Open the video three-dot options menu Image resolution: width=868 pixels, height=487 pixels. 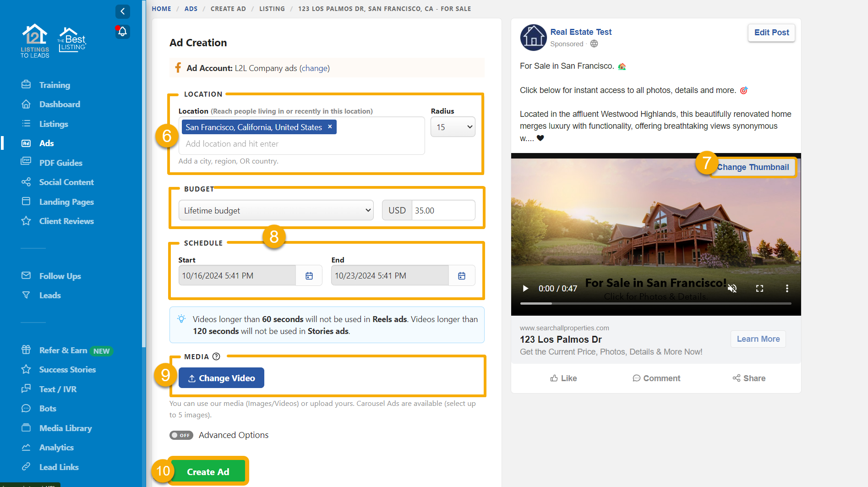(787, 288)
